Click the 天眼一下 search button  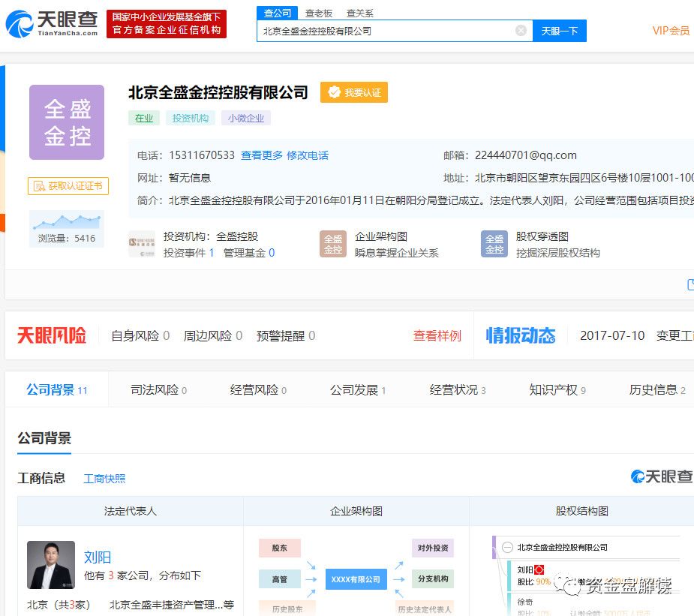[x=560, y=31]
